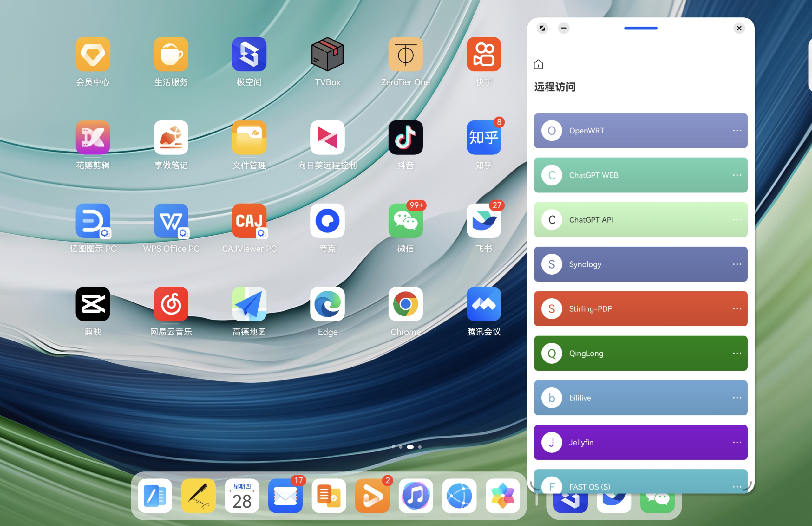This screenshot has width=812, height=526.
Task: Expand the Jellyfin three-dot menu
Action: tap(737, 442)
